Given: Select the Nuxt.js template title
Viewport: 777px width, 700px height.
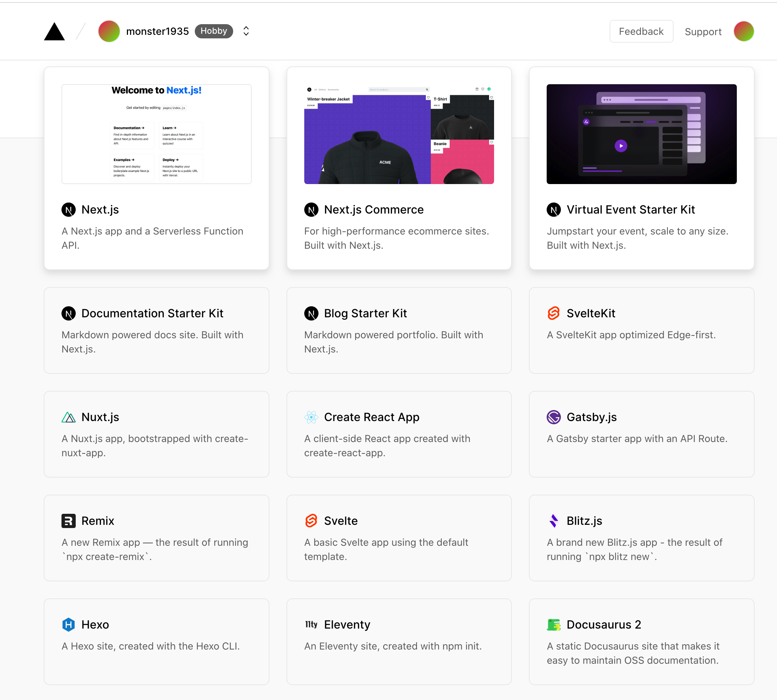Looking at the screenshot, I should tap(100, 417).
